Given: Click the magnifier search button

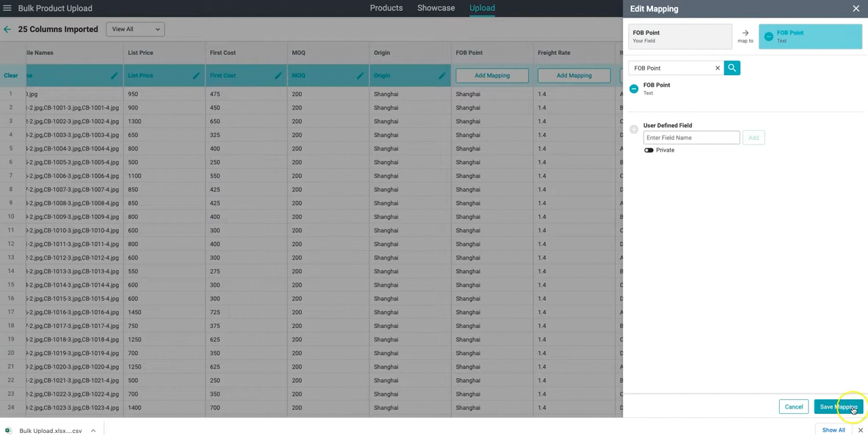Looking at the screenshot, I should tap(732, 68).
